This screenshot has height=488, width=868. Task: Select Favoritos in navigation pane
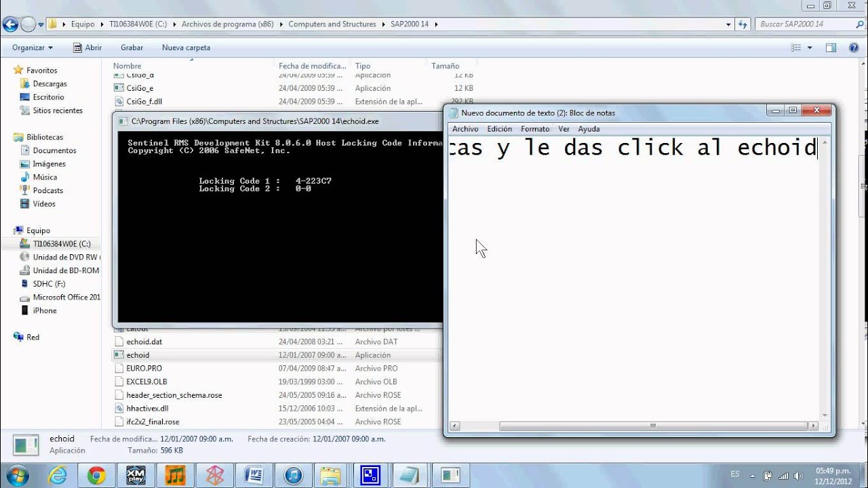coord(42,70)
